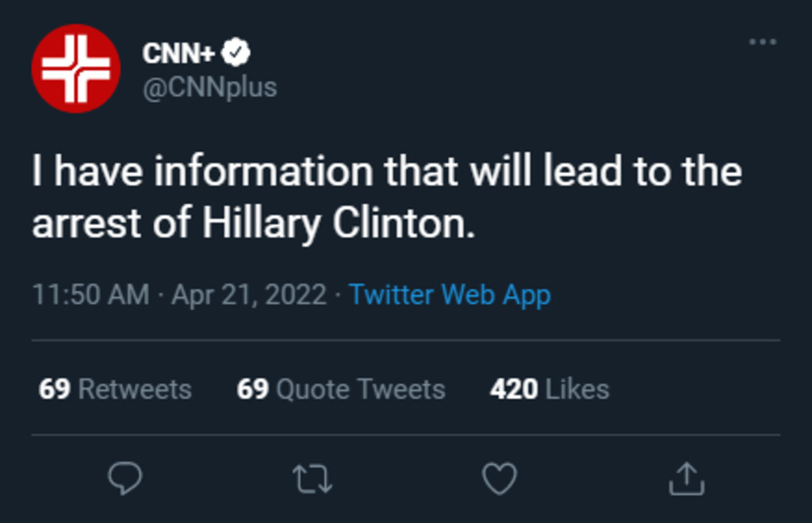View the 69 Retweets list

(115, 389)
